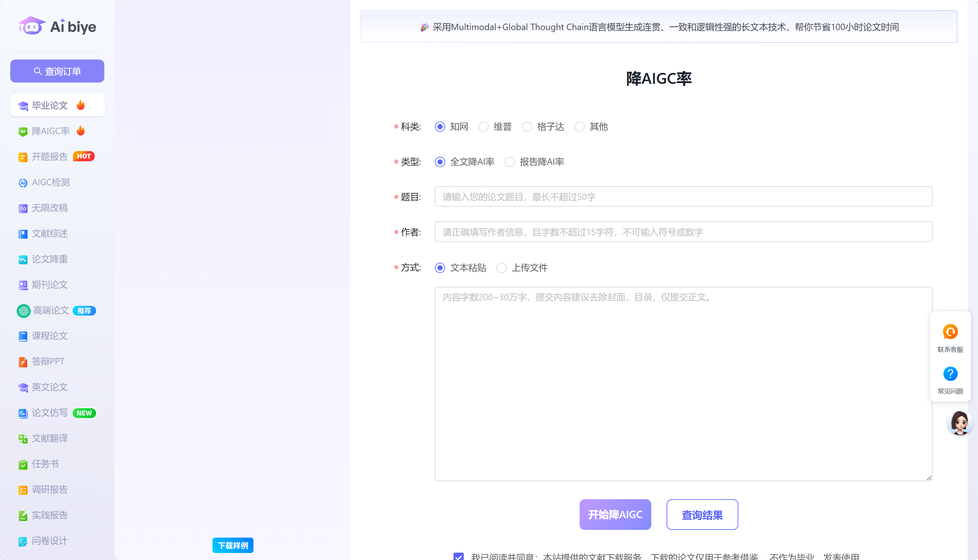Click the 题目 input field
This screenshot has width=978, height=560.
click(683, 196)
